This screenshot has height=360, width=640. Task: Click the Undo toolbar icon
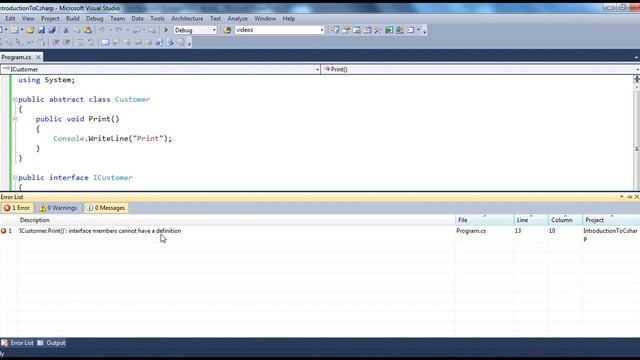102,30
